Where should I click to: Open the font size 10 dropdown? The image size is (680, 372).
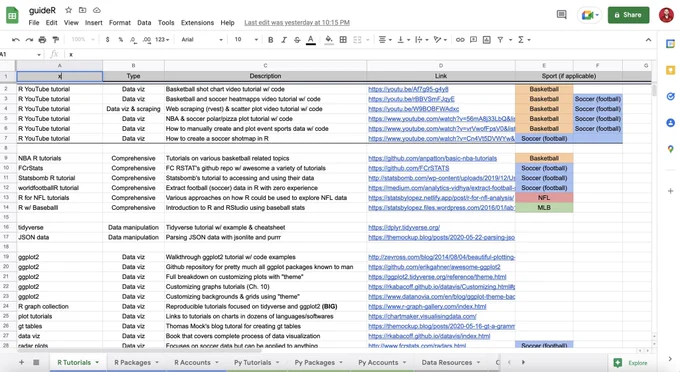pyautogui.click(x=246, y=40)
